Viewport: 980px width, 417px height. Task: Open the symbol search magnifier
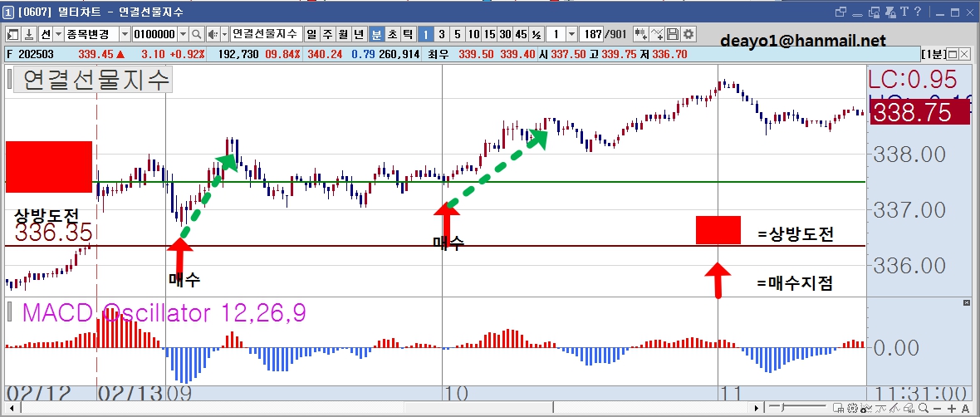click(x=196, y=34)
